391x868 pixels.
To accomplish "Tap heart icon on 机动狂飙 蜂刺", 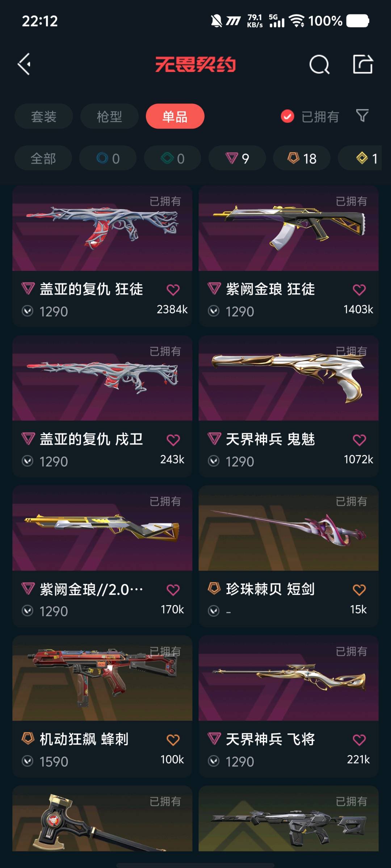I will 173,740.
